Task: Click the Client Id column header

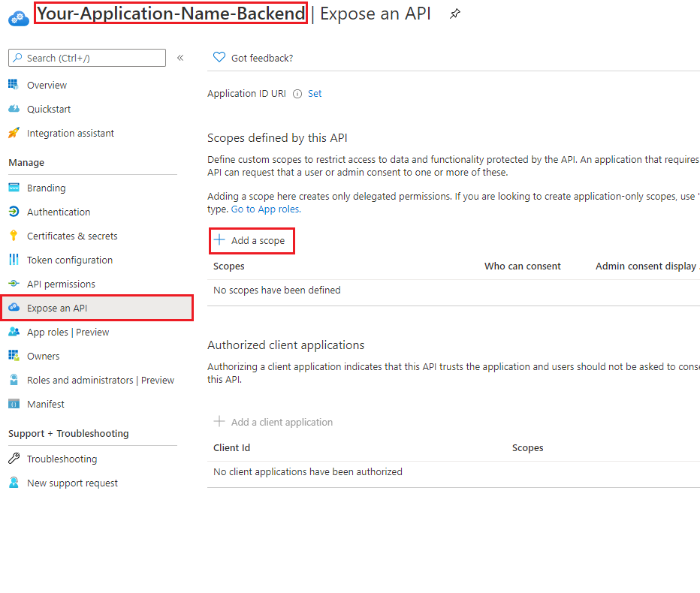Action: click(x=231, y=448)
